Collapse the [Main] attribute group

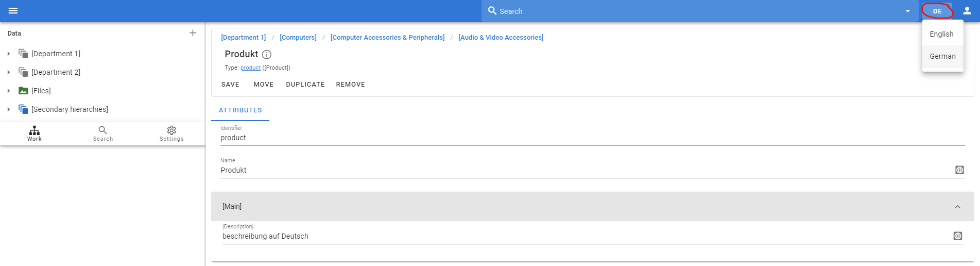(957, 207)
